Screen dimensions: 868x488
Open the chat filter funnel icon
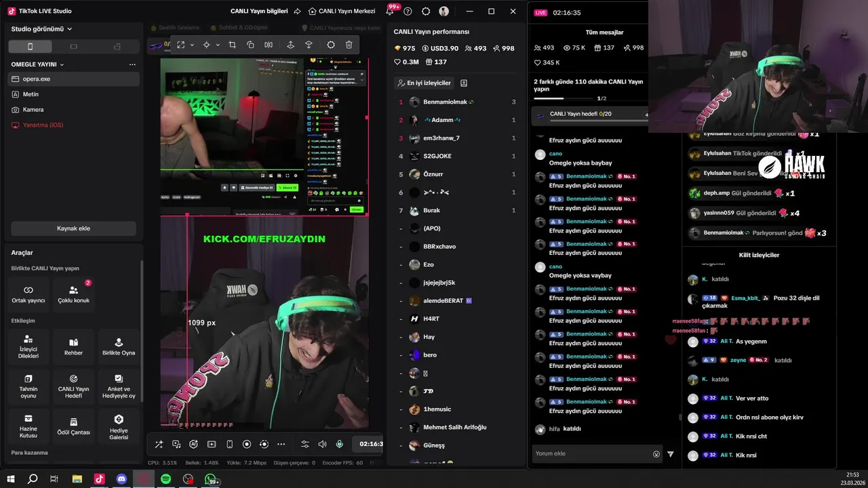point(671,454)
